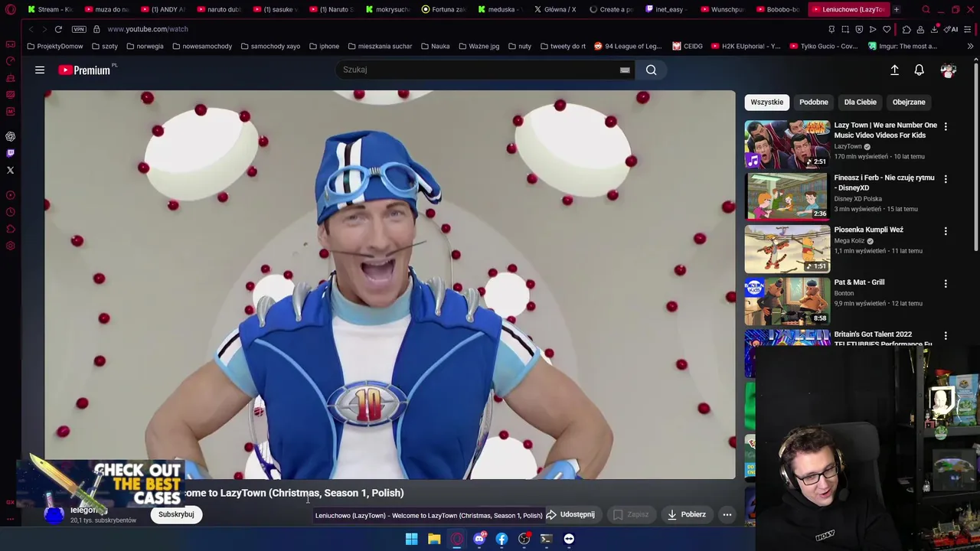This screenshot has height=551, width=980.
Task: Open ChatGPT in the Opera sidebar
Action: 11,136
